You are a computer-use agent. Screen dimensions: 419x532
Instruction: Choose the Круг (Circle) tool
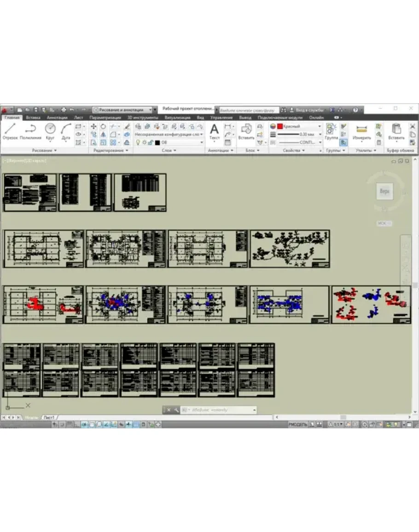point(50,130)
